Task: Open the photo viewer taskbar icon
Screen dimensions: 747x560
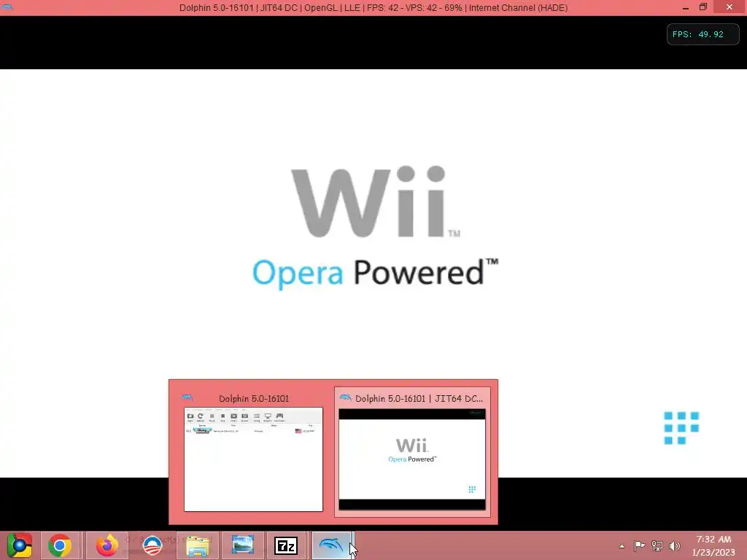Action: tap(242, 545)
